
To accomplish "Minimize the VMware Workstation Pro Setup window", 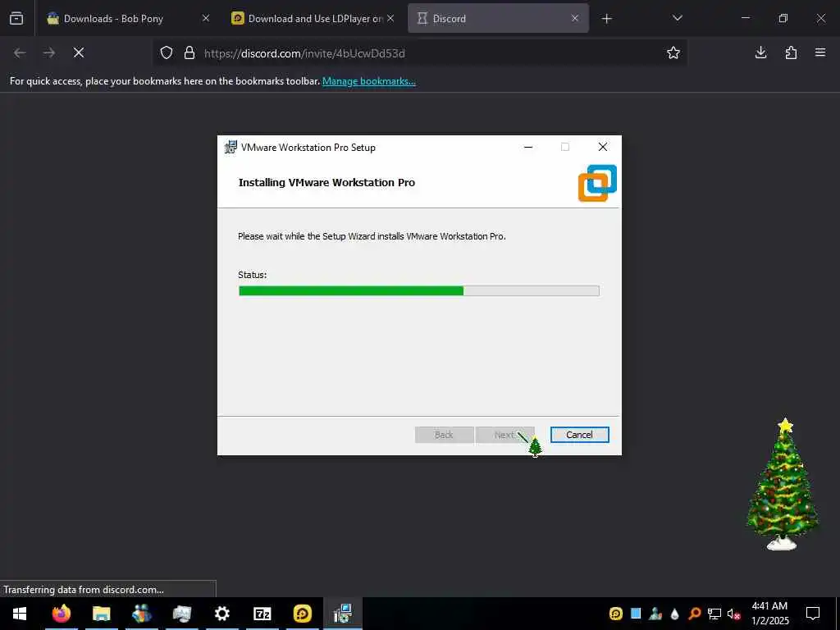I will pyautogui.click(x=528, y=148).
